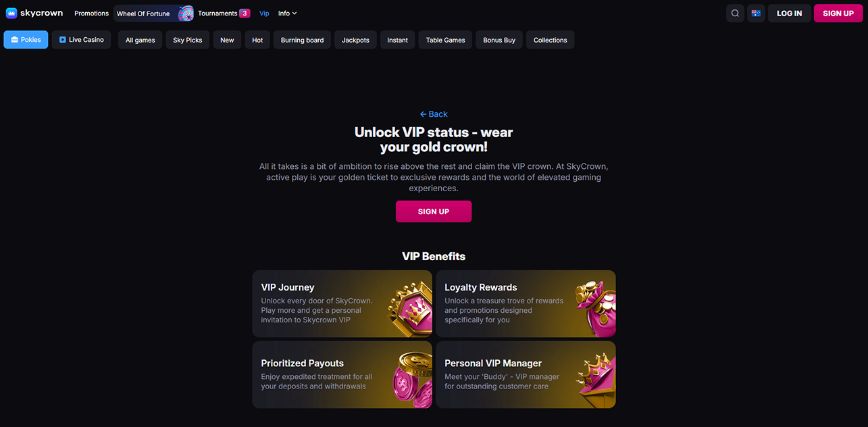The image size is (868, 427).
Task: Open the Collections category
Action: click(551, 40)
